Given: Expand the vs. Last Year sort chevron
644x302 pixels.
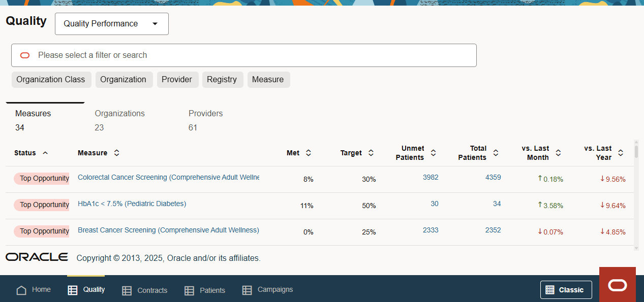Looking at the screenshot, I should point(621,152).
